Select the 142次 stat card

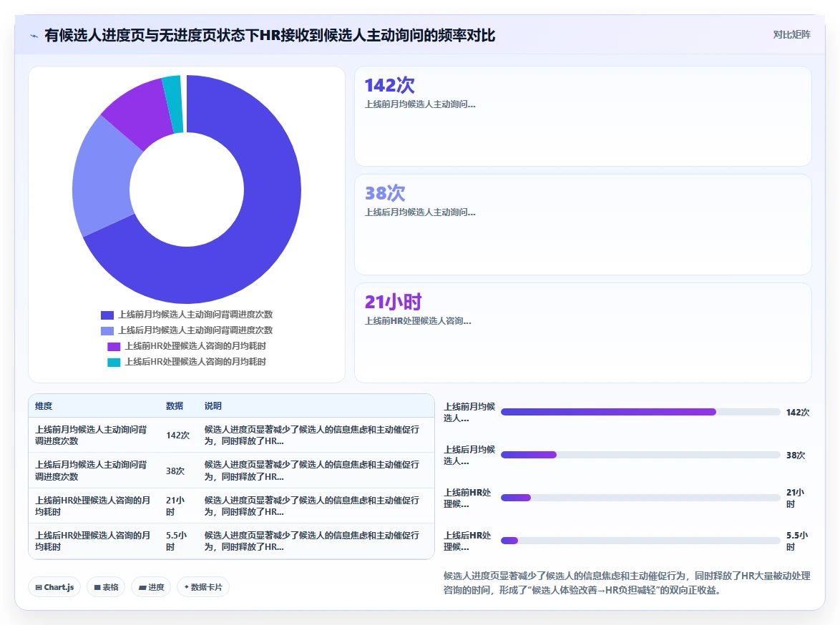tap(583, 117)
